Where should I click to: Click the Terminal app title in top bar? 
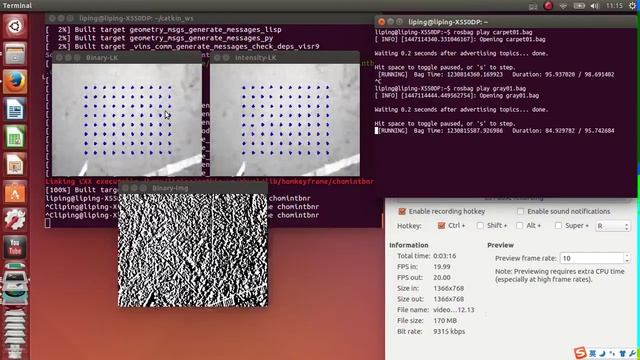(17, 6)
